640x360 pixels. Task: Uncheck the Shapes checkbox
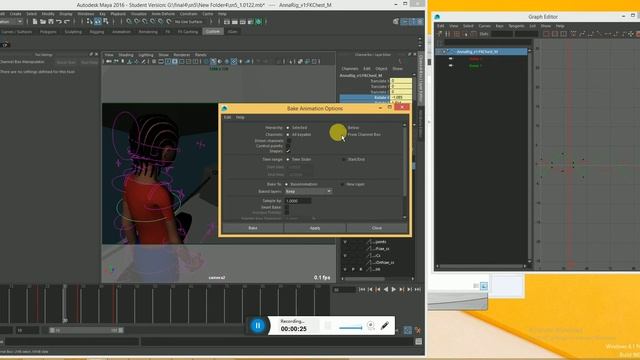(288, 151)
